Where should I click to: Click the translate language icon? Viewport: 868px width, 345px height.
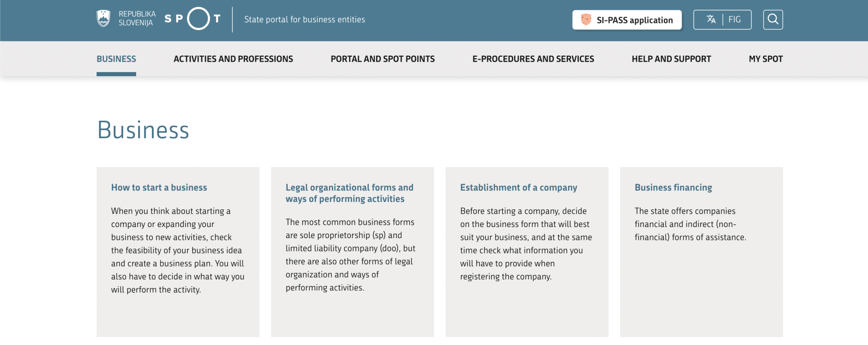pyautogui.click(x=711, y=20)
